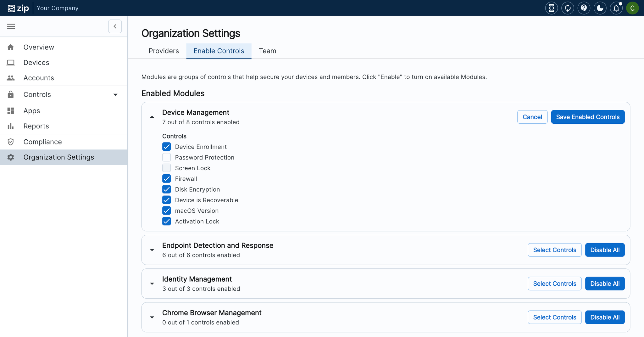Toggle dark mode moon icon

600,8
